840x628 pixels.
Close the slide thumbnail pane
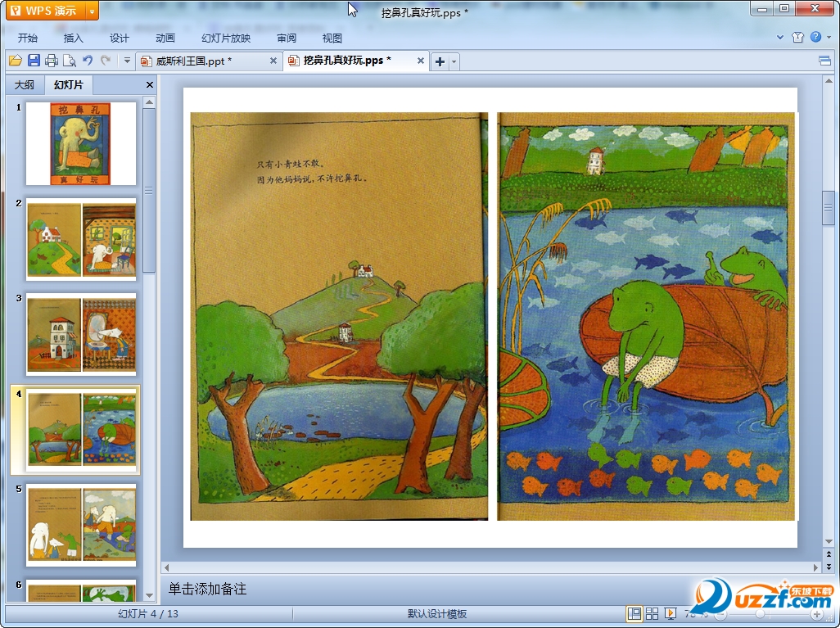tap(150, 84)
